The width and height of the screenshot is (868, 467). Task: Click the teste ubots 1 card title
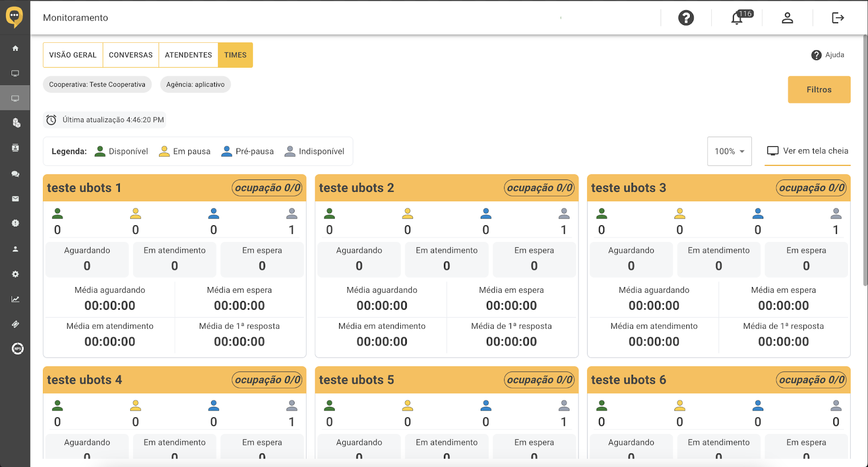point(84,188)
